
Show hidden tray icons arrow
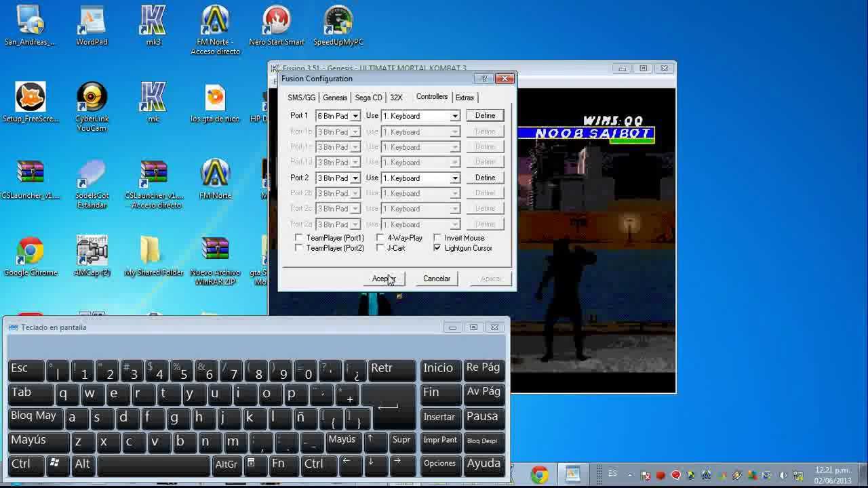tap(630, 476)
